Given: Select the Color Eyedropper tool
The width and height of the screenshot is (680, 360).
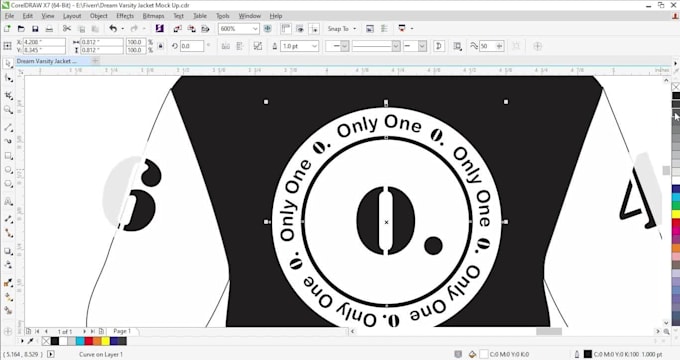Looking at the screenshot, I should (x=8, y=283).
